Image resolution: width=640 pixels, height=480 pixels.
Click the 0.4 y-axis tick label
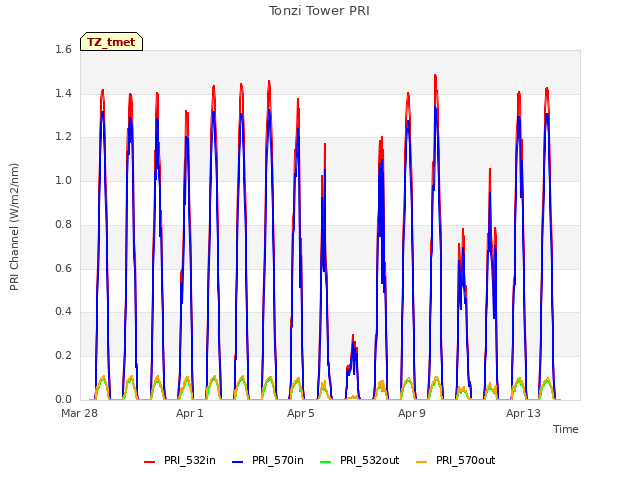click(63, 311)
